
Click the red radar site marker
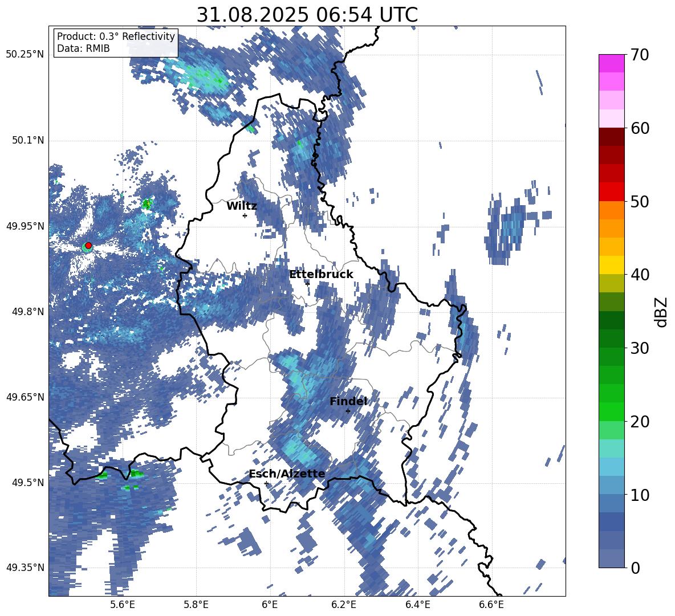tap(88, 246)
